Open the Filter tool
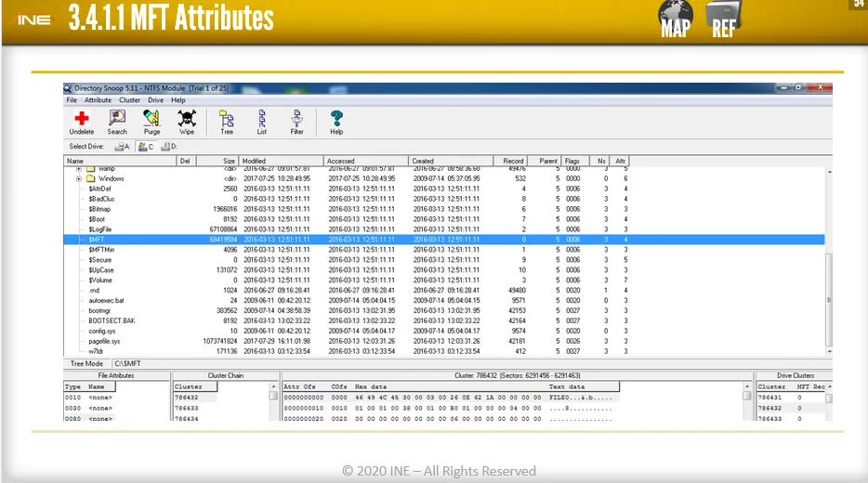The image size is (868, 483). point(296,119)
